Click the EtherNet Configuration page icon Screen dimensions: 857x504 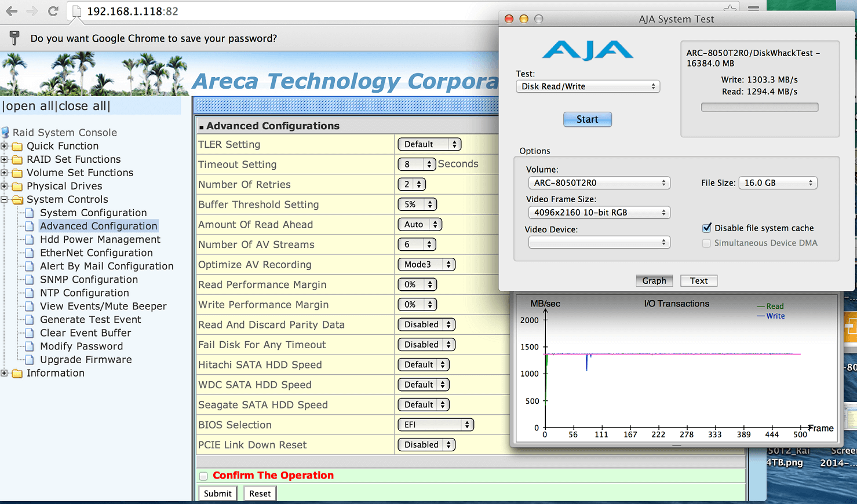click(x=29, y=253)
